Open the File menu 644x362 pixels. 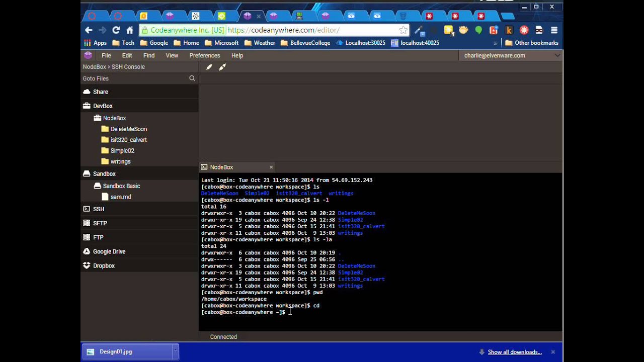[106, 55]
